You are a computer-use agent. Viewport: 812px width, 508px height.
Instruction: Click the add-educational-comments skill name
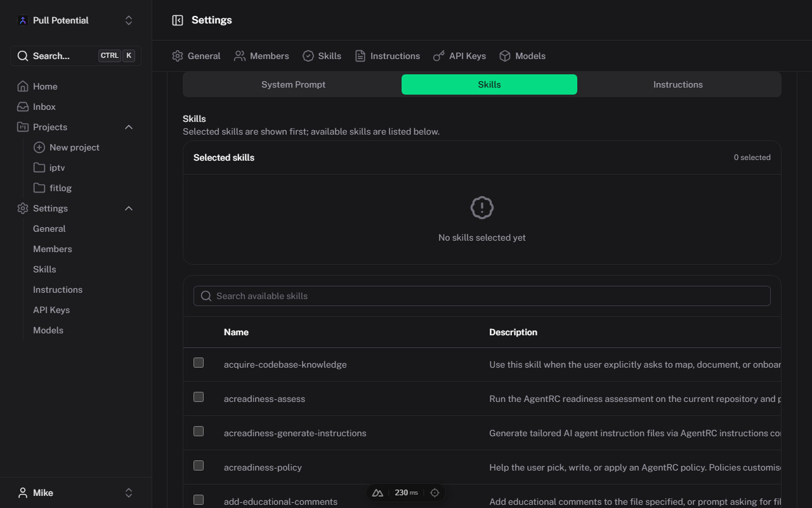click(280, 502)
